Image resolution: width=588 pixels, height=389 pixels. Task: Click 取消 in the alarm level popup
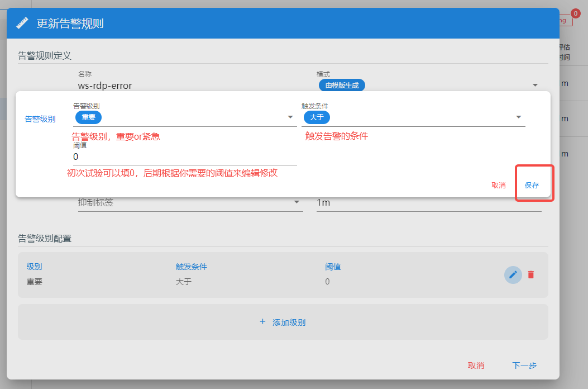tap(498, 185)
